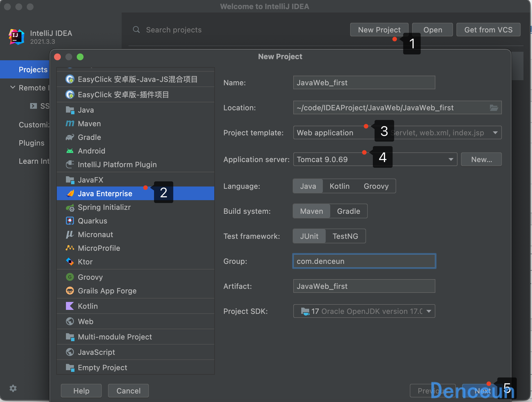Select 'Grails App Forge' row
532x402 pixels.
pos(136,291)
